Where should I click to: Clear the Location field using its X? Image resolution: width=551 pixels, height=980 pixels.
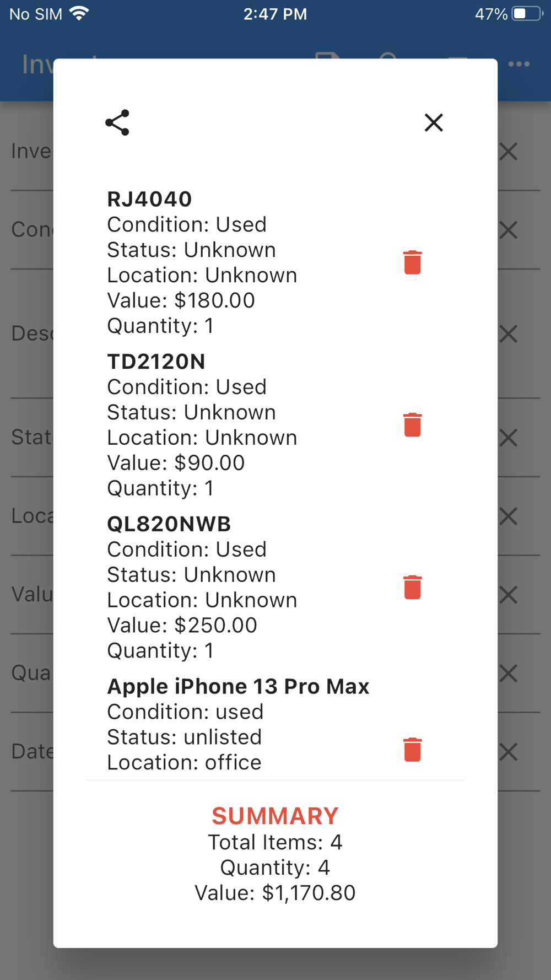tap(508, 516)
